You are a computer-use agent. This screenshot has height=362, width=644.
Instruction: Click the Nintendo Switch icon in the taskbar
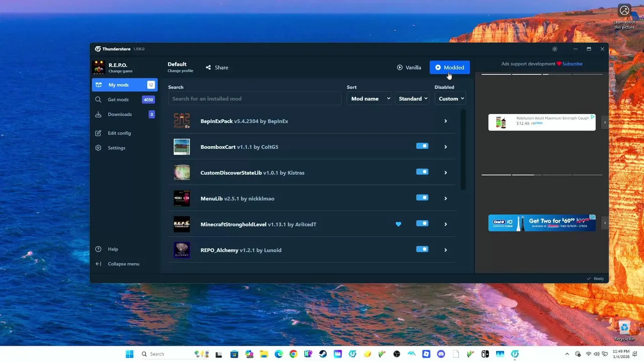486,354
